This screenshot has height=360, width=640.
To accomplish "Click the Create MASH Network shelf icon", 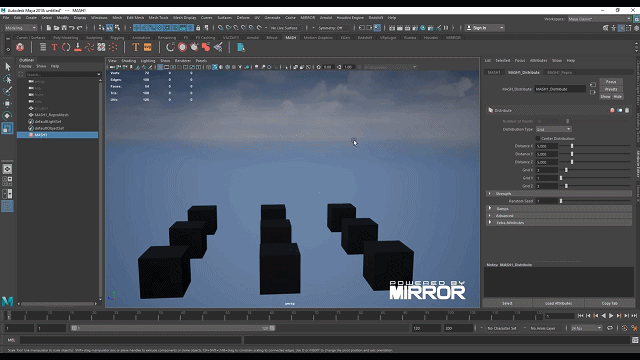I will (x=20, y=47).
